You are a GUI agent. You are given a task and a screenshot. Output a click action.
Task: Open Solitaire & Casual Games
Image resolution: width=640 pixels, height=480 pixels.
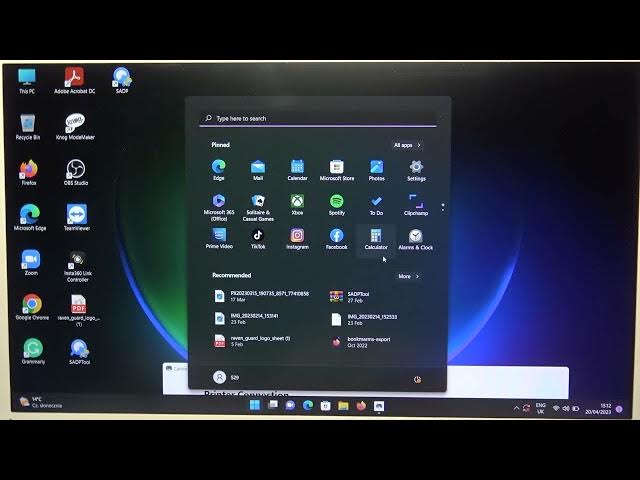pos(258,207)
